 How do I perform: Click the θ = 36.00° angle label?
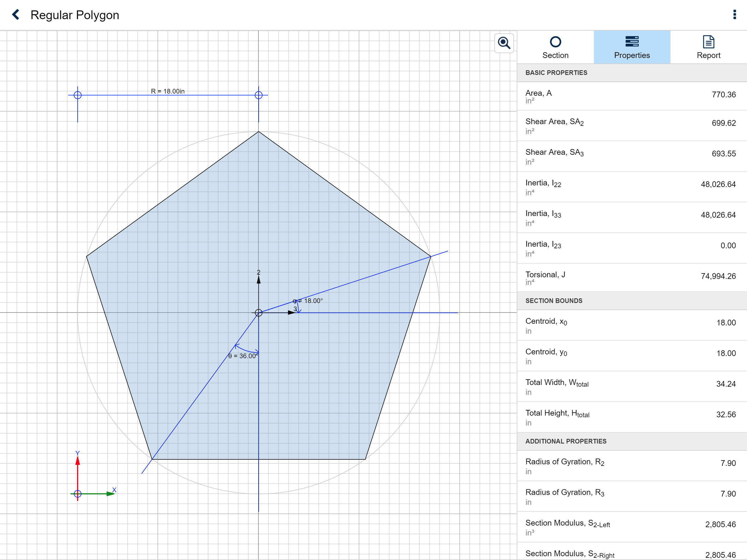coord(243,356)
